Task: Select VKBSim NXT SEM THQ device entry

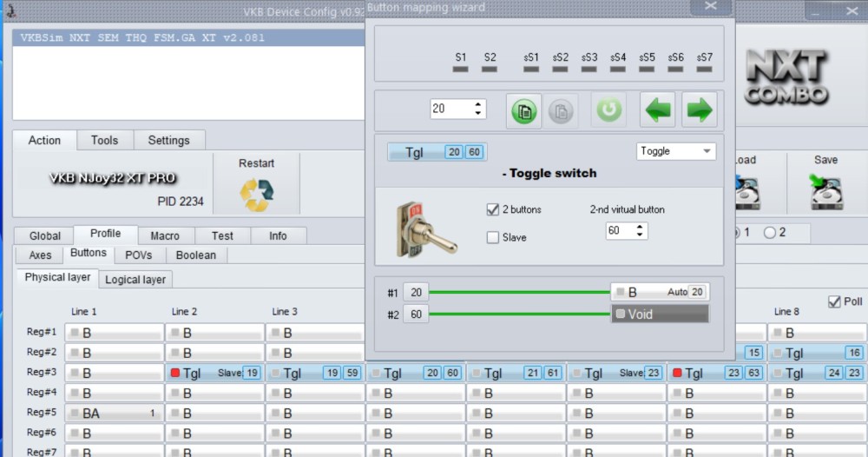Action: 188,37
